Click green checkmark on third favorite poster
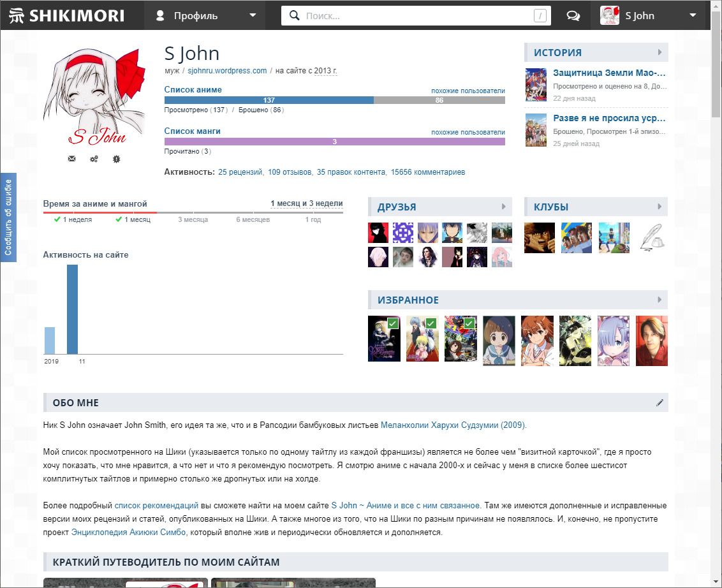This screenshot has height=588, width=722. 469,323
